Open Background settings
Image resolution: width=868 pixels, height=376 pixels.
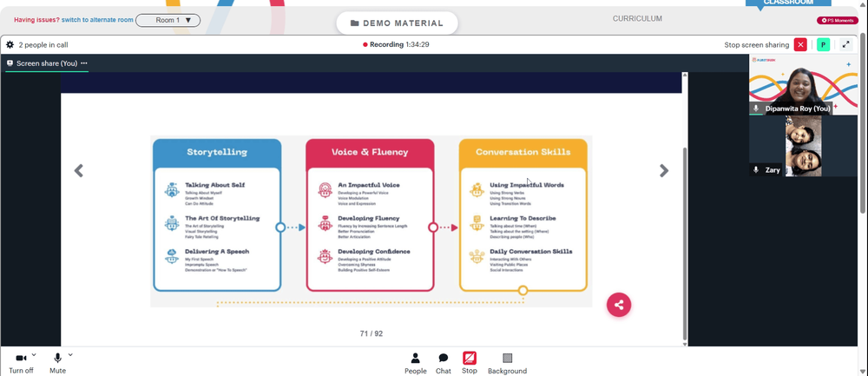coord(507,363)
